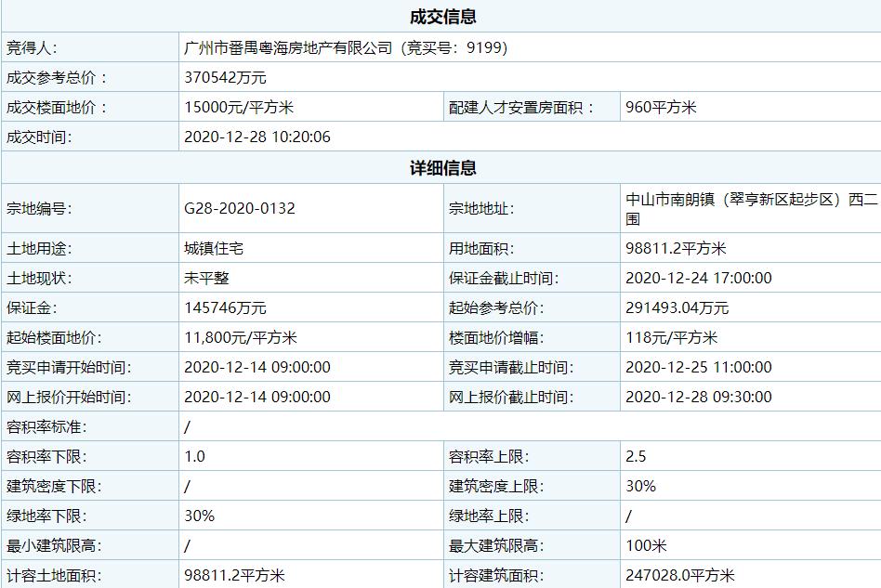Click the deposit deadline 2020-12-24 17:00:00
This screenshot has height=588, width=881.
coord(699,278)
